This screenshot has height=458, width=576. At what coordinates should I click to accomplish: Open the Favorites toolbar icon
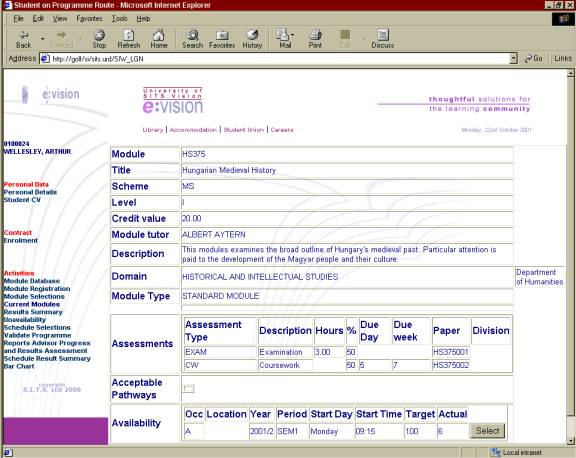[222, 39]
